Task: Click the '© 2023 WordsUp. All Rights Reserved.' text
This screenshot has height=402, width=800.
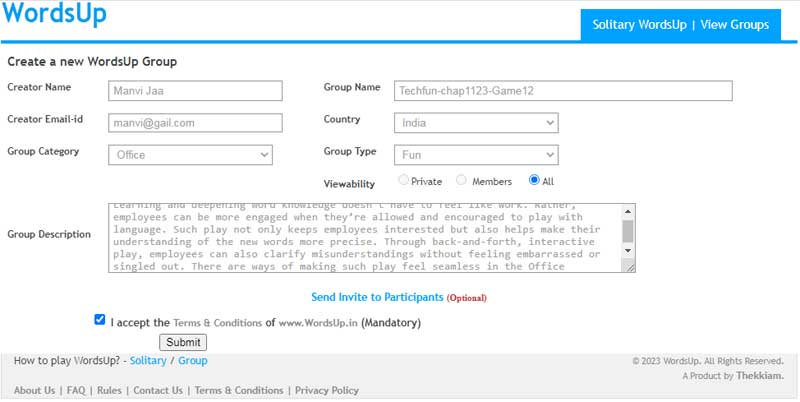Action: tap(708, 361)
